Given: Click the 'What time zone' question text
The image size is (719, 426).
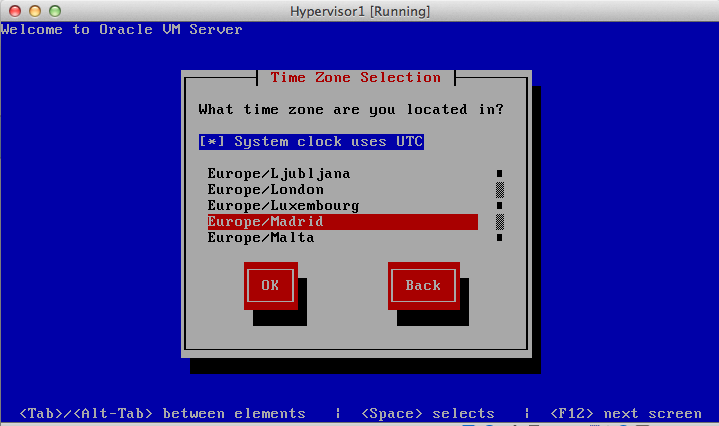Looking at the screenshot, I should (351, 109).
